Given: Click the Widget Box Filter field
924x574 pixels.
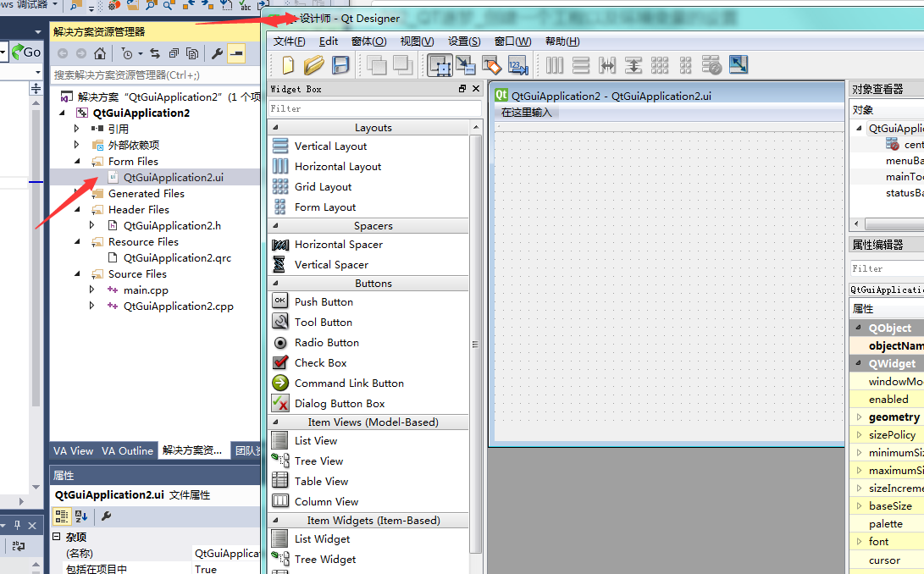Looking at the screenshot, I should pos(375,108).
